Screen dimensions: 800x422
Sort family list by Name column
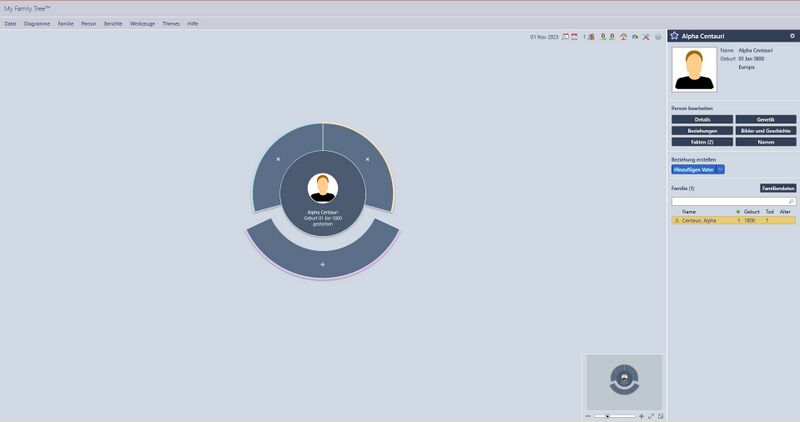[689, 212]
